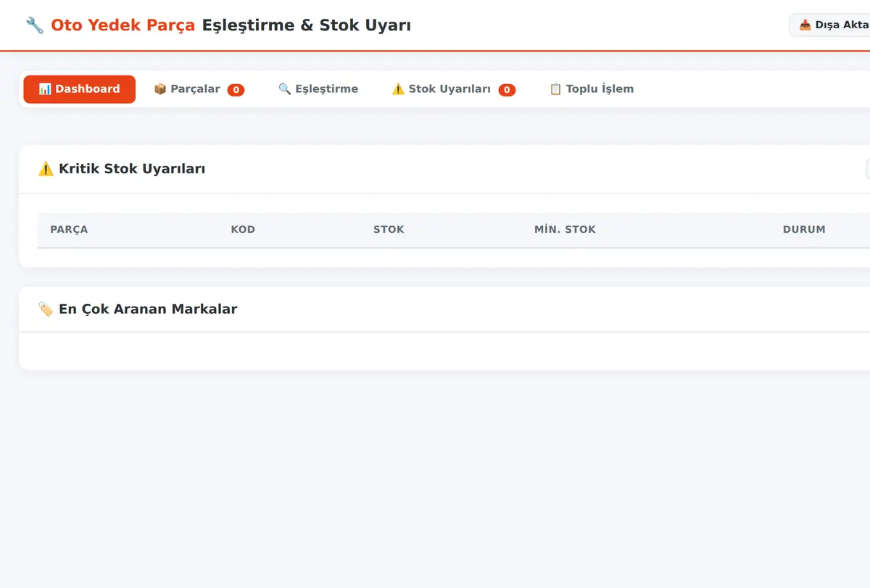870x588 pixels.
Task: Click the magnifier icon on Eşleştirme tab
Action: point(285,89)
